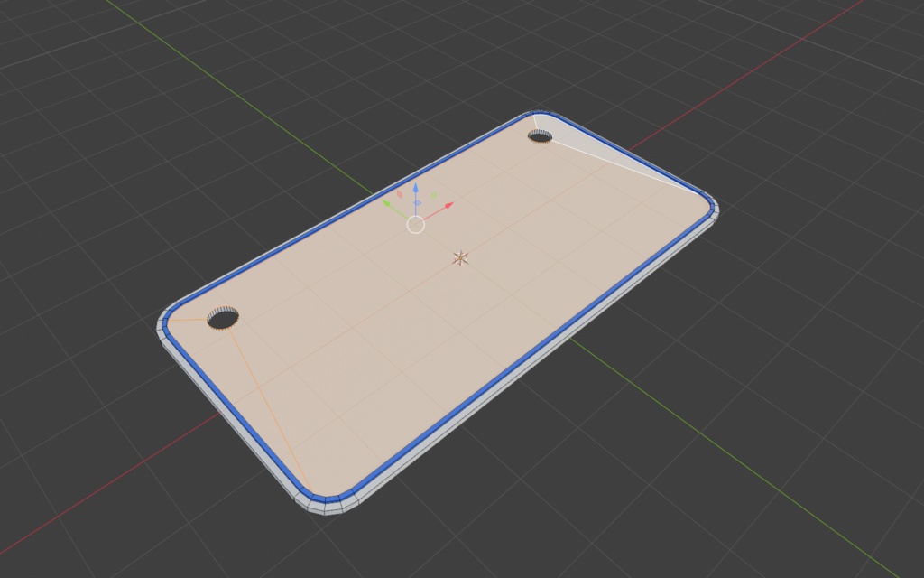This screenshot has width=924, height=578.
Task: Click the red plane handle of the gizmo
Action: 399,194
